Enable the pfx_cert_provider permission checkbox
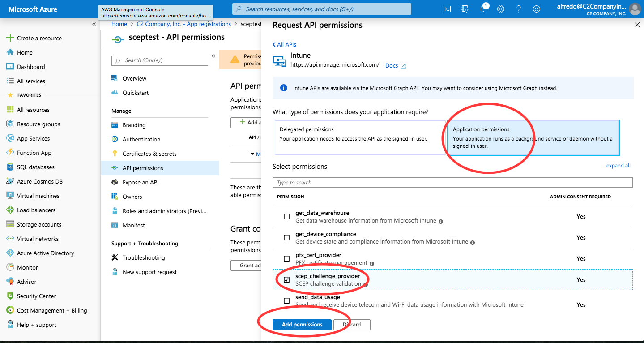Image resolution: width=644 pixels, height=343 pixels. pos(287,259)
